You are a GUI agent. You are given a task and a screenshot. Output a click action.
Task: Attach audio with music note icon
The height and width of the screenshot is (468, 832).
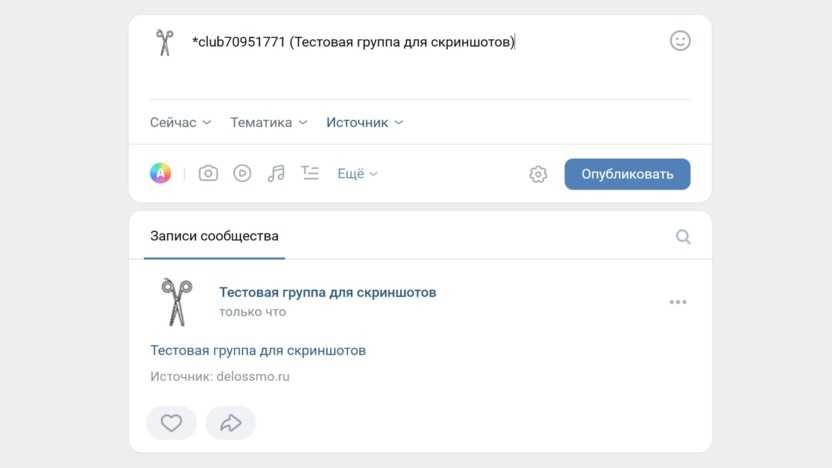(x=276, y=173)
